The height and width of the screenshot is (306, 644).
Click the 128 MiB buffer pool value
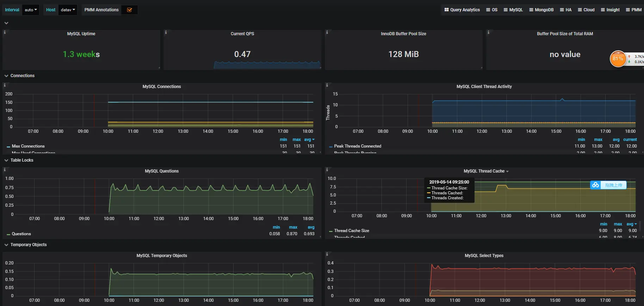pyautogui.click(x=403, y=54)
